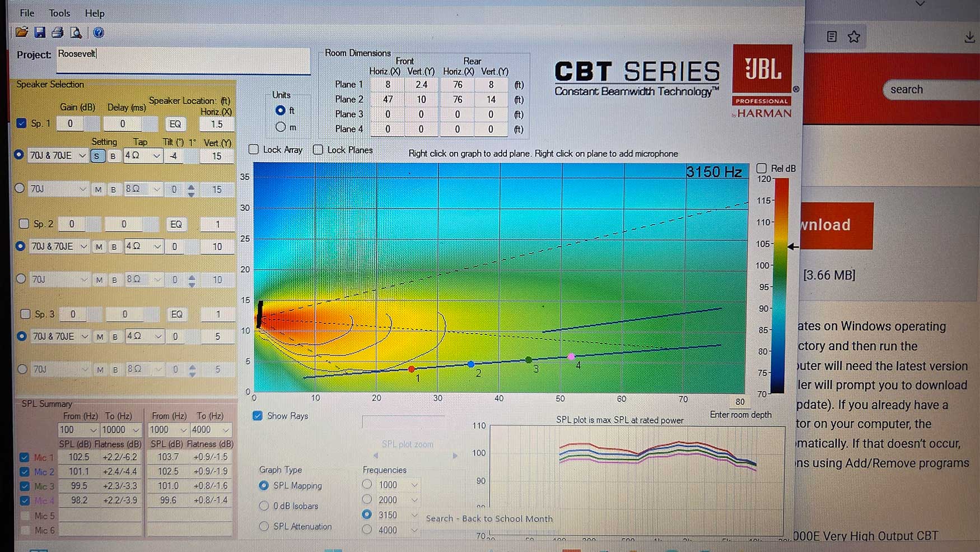Select the 70J radio button under Sp. 1
Viewport: 980px width, 552px height.
pyautogui.click(x=20, y=188)
